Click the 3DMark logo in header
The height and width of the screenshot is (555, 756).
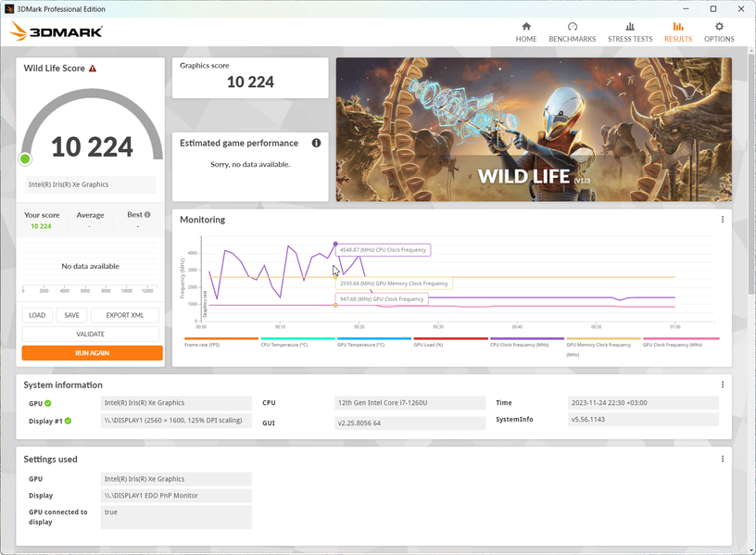(x=56, y=32)
